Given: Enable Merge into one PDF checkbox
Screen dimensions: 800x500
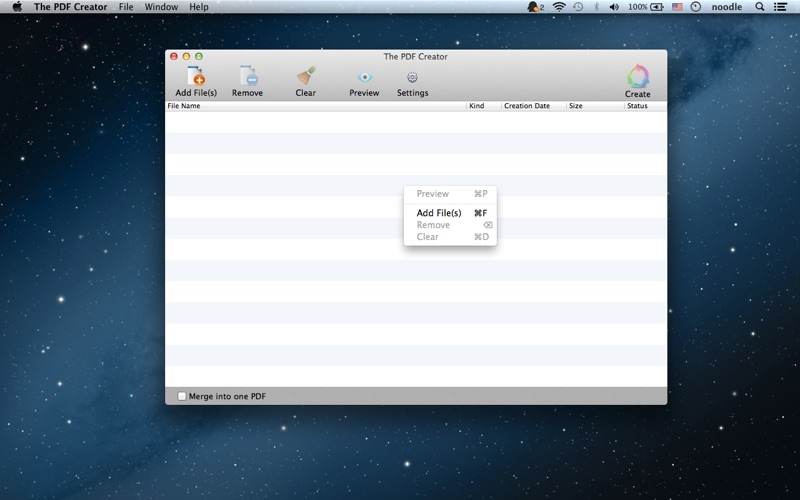Looking at the screenshot, I should click(x=182, y=396).
